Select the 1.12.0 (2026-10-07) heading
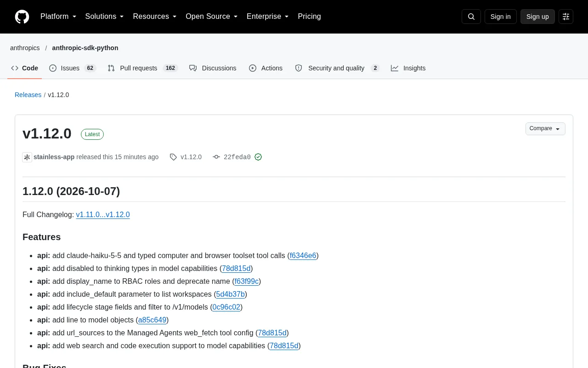 pyautogui.click(x=71, y=191)
